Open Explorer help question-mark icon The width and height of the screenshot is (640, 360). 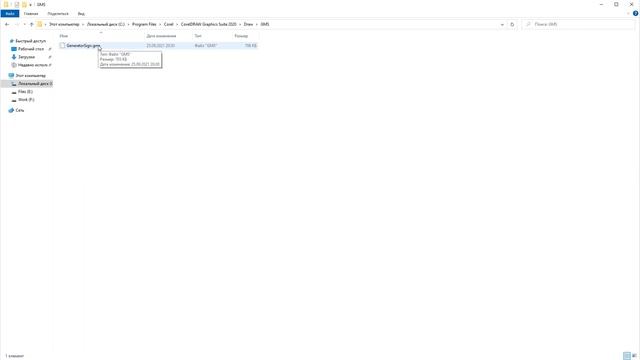coord(636,13)
